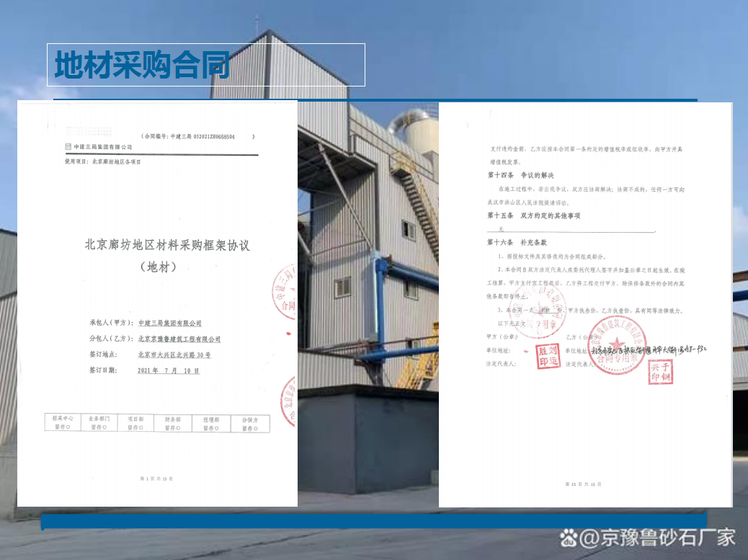Select the line 使用项目: 北京廊坊地区各项目
Viewport: 748px width, 560px height.
click(x=102, y=161)
